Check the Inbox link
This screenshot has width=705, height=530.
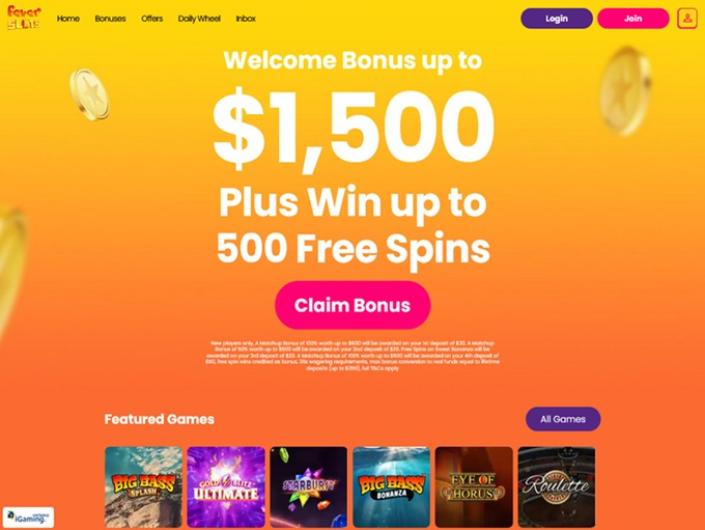click(x=245, y=18)
